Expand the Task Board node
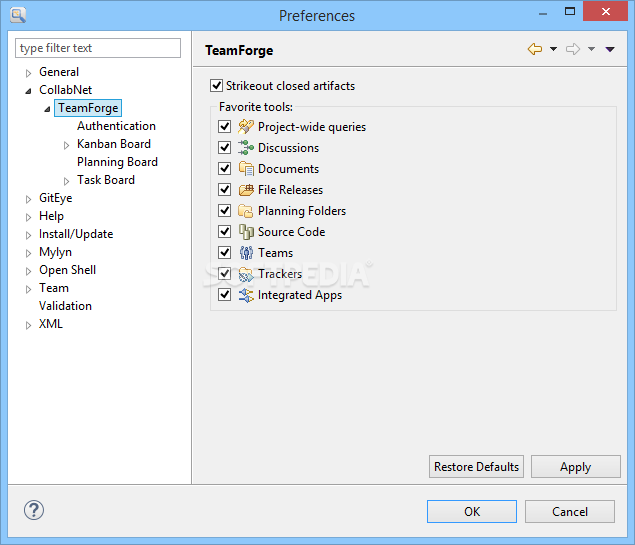 66,181
